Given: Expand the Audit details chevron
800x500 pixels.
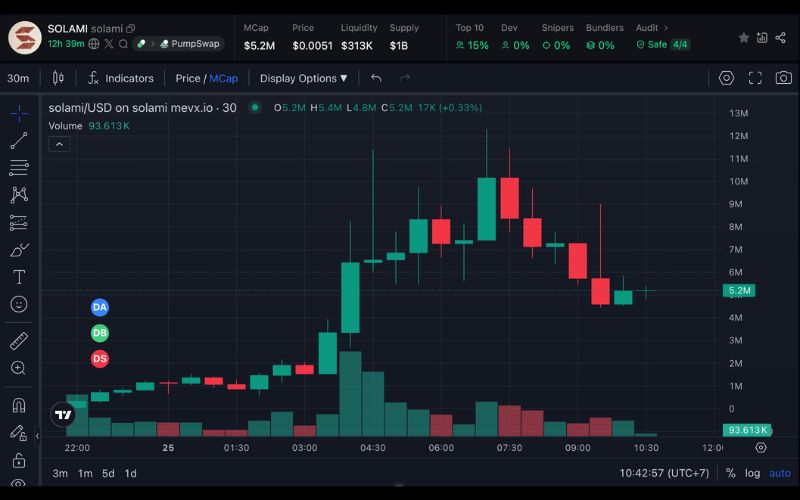Looking at the screenshot, I should tap(666, 28).
